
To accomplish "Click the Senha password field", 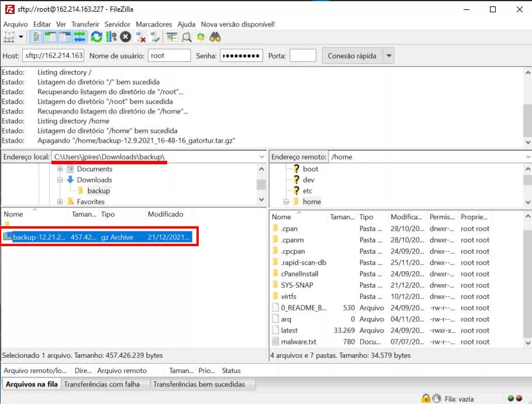I will (x=241, y=56).
